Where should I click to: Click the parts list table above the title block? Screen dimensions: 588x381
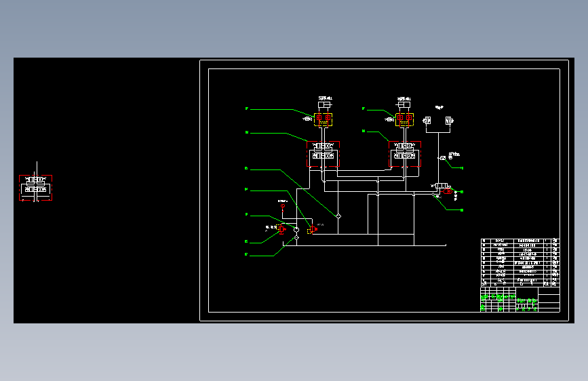pos(520,262)
